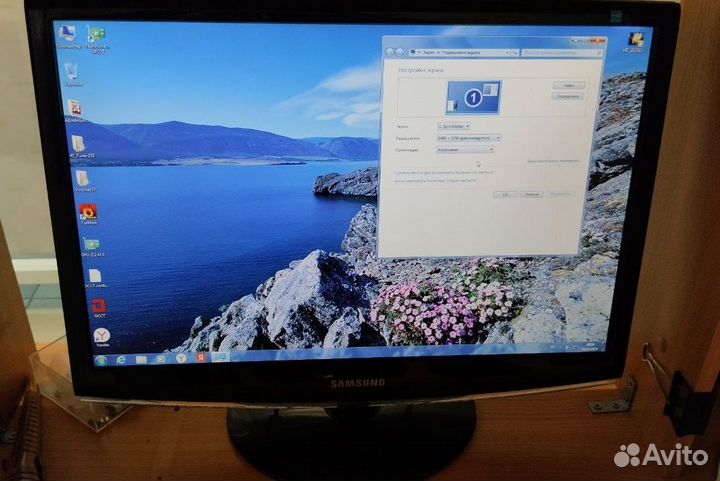Open the Victoria folder on desktop
This screenshot has height=481, width=720.
[x=84, y=181]
